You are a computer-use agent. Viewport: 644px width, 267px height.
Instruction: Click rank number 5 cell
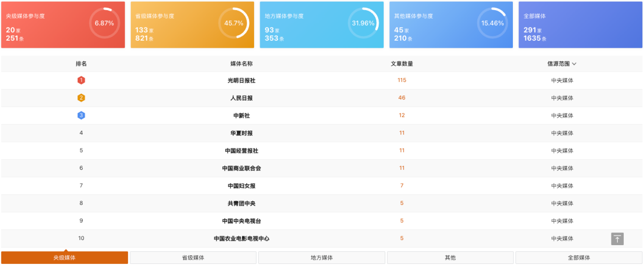(81, 151)
